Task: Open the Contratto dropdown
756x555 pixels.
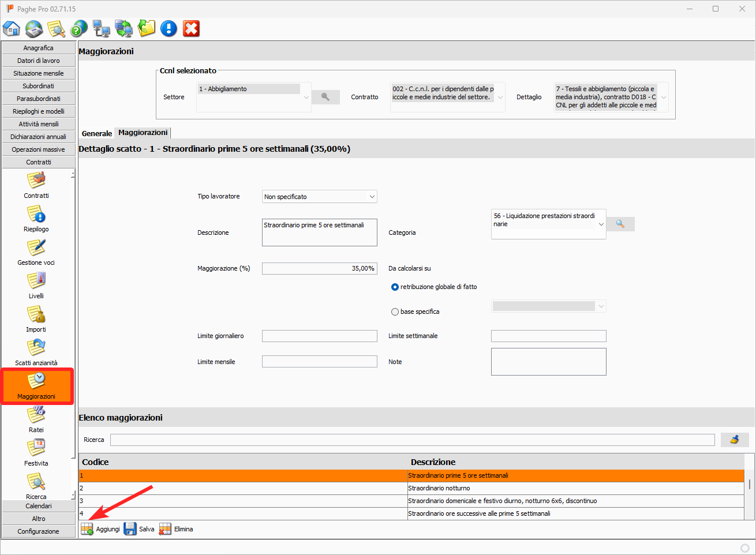Action: (x=500, y=97)
